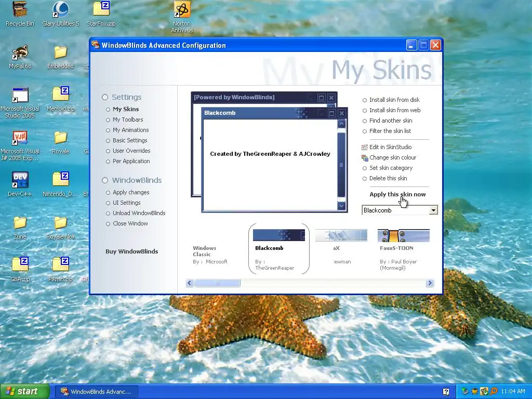Click the question mark help tray icon
Viewport: 532px width, 399px height.
pos(446,392)
